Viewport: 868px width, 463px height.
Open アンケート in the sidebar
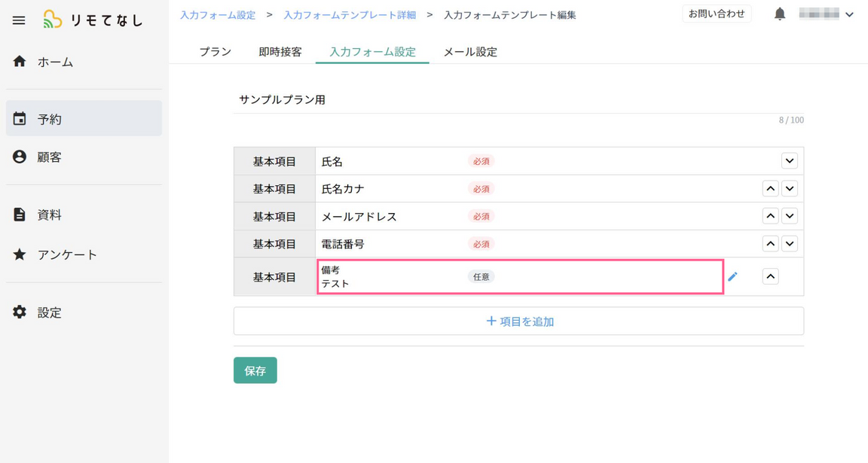tap(67, 254)
